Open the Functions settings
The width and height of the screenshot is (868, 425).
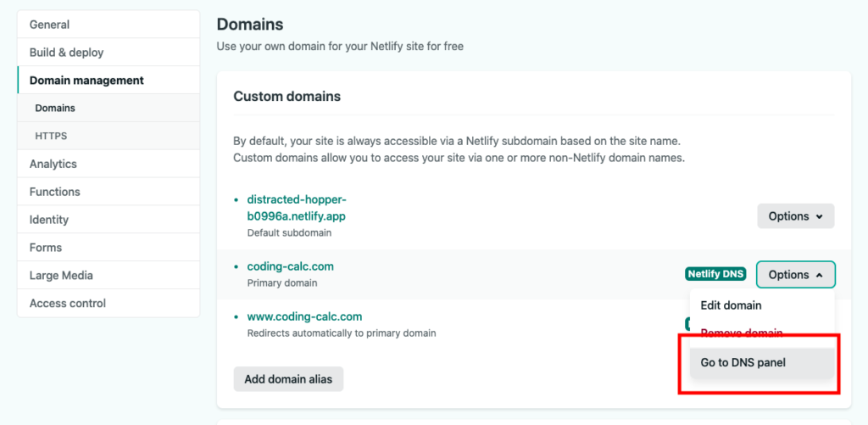(x=108, y=192)
